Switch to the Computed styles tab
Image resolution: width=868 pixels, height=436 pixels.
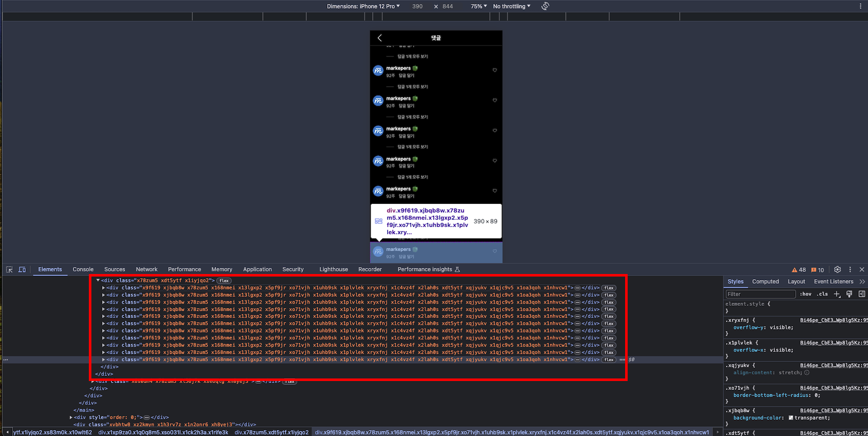coord(765,282)
